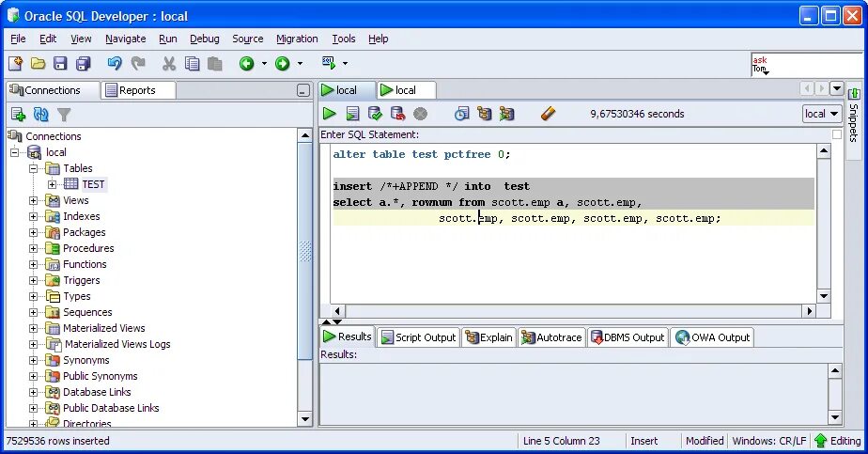This screenshot has width=868, height=454.
Task: Expand the Views tree node
Action: (x=33, y=200)
